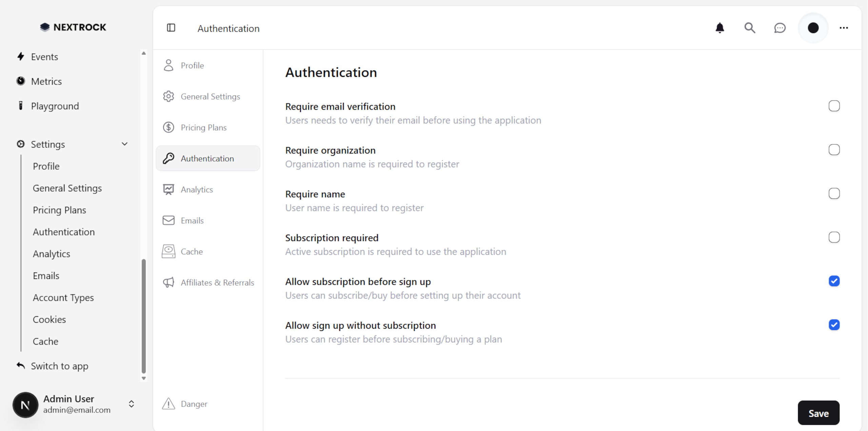Viewport: 868px width, 431px height.
Task: Enable Subscription required option
Action: 834,237
